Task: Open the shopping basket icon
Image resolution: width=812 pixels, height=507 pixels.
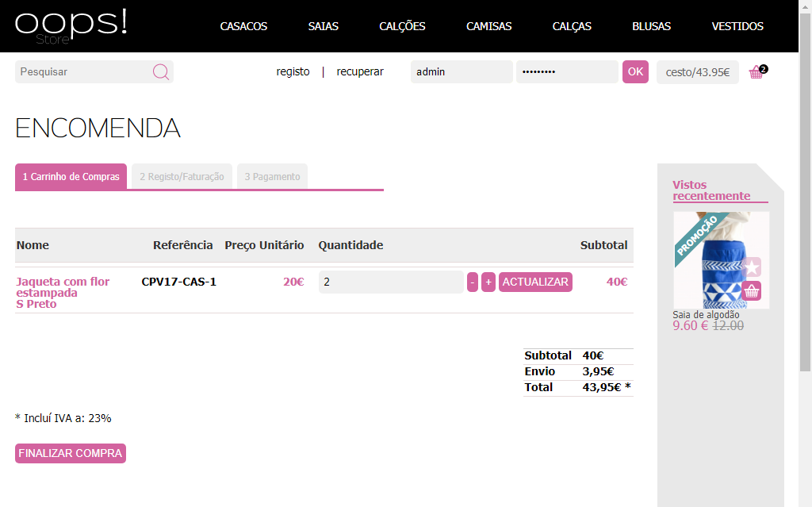Action: 756,72
